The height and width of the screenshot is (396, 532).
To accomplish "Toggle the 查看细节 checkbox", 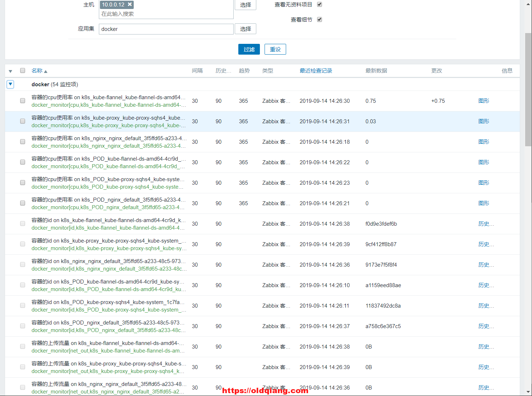I will click(320, 19).
